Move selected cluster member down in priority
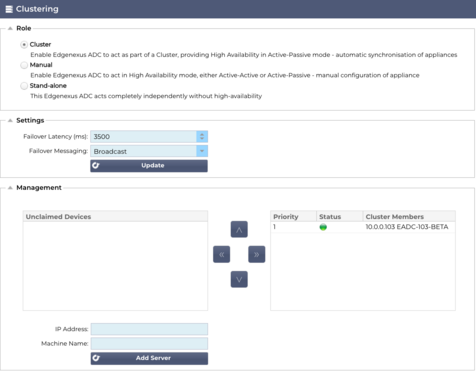This screenshot has height=372, width=476. point(239,279)
